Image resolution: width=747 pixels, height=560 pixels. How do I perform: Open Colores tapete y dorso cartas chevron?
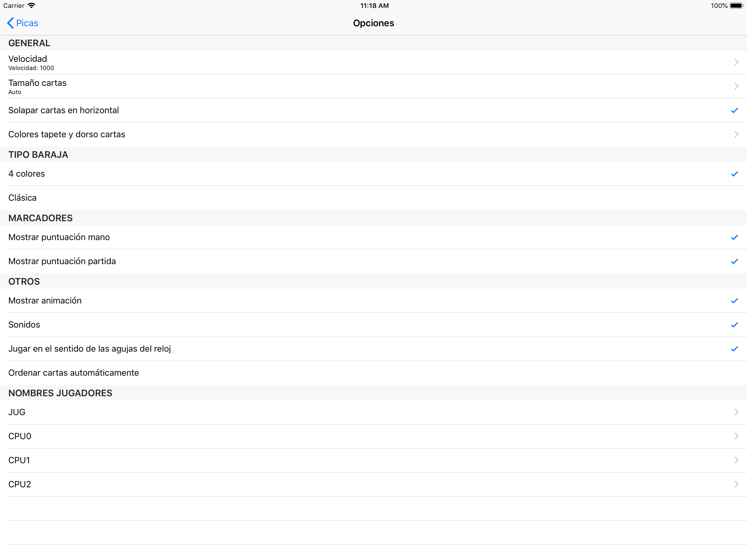[736, 135]
